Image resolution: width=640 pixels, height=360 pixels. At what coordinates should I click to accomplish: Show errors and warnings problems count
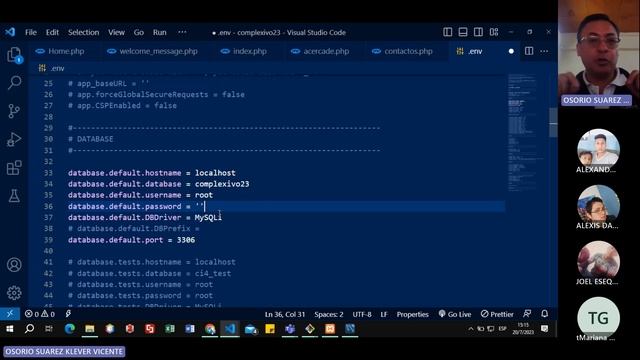tap(40, 314)
